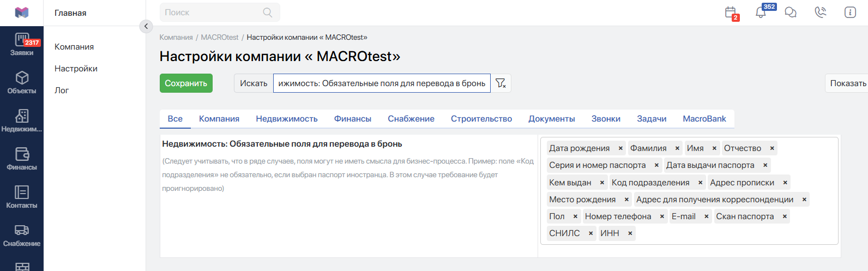
Task: Open Контакты section in the sidebar
Action: click(22, 198)
